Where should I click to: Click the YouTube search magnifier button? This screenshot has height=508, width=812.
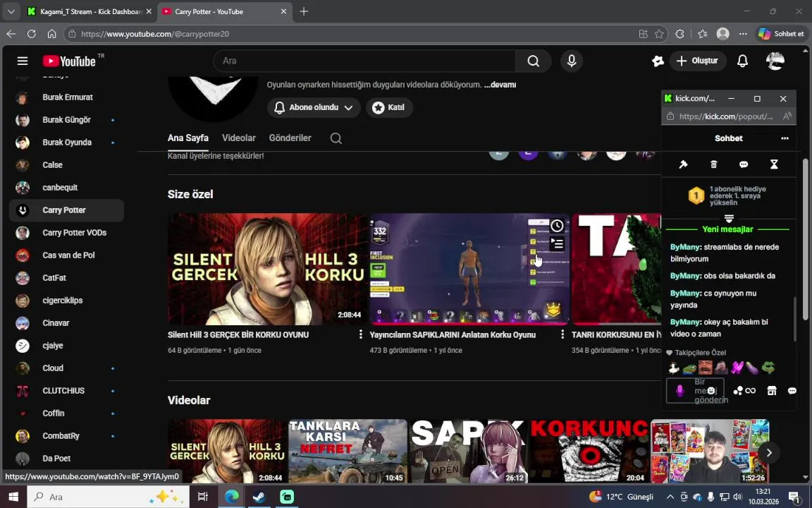(x=533, y=61)
